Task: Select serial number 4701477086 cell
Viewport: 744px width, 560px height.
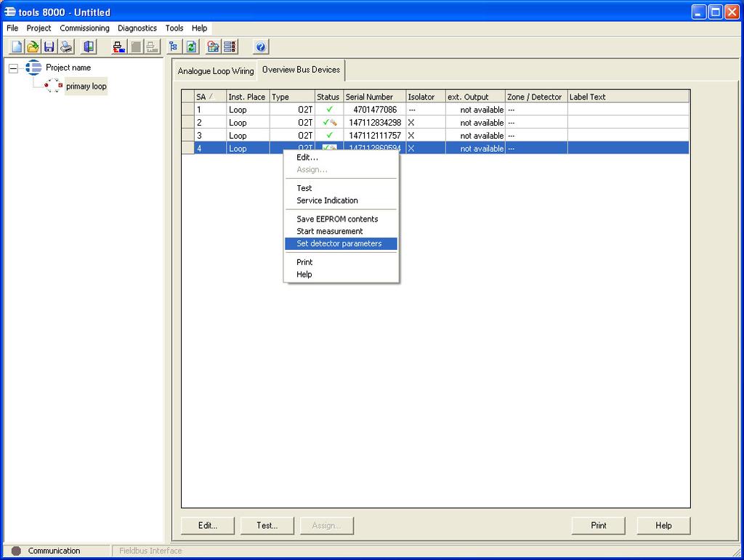Action: (x=374, y=110)
